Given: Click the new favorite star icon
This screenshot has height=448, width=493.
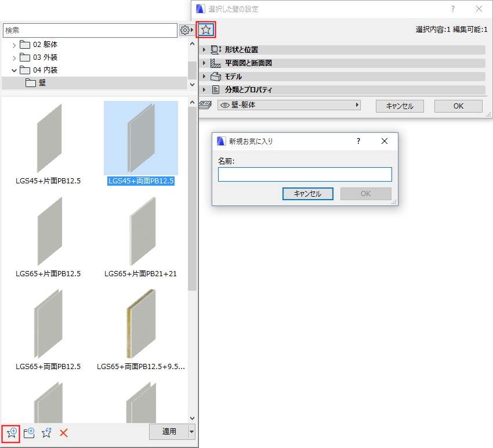Looking at the screenshot, I should click(10, 433).
